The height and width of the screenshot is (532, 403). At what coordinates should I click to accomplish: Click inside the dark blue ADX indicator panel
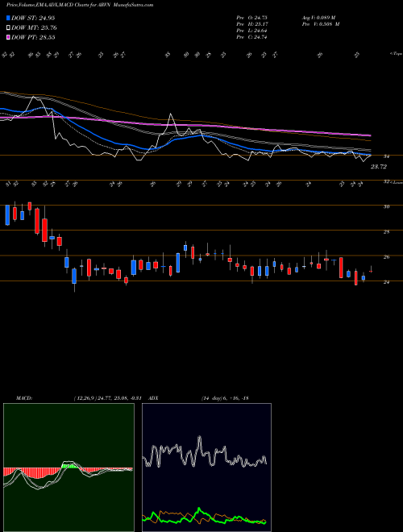(206, 468)
